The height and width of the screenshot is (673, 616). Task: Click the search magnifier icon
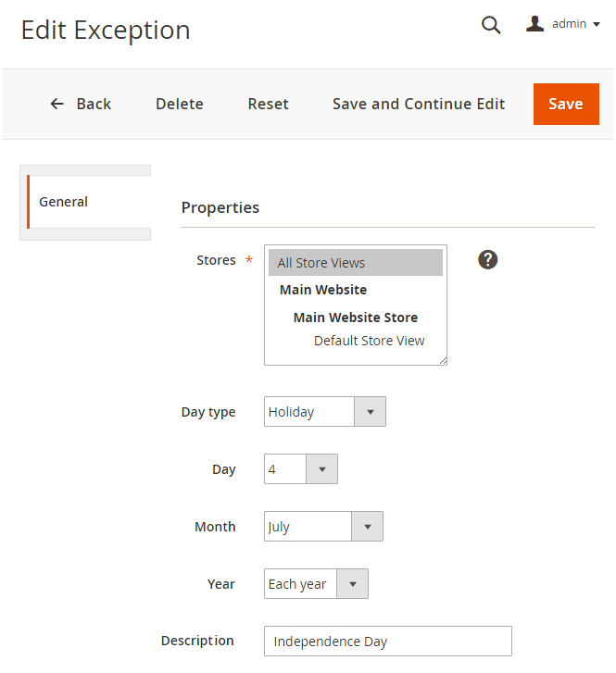(x=491, y=25)
